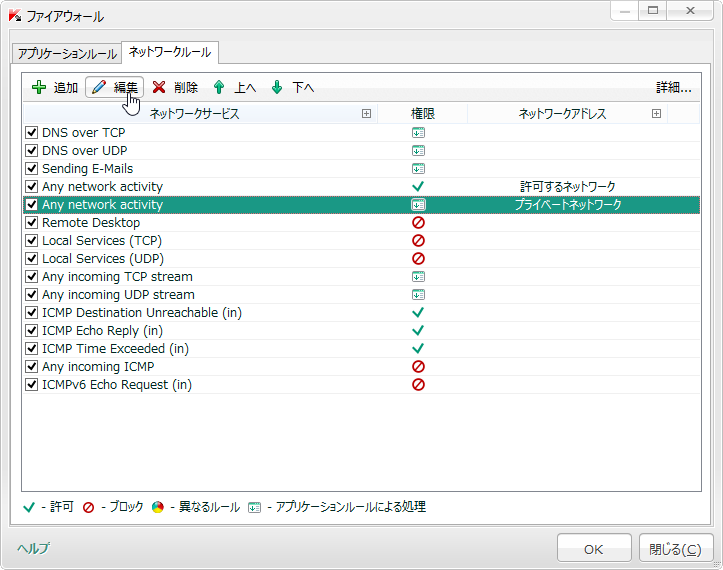Click the red X Delete rule icon

tap(159, 88)
